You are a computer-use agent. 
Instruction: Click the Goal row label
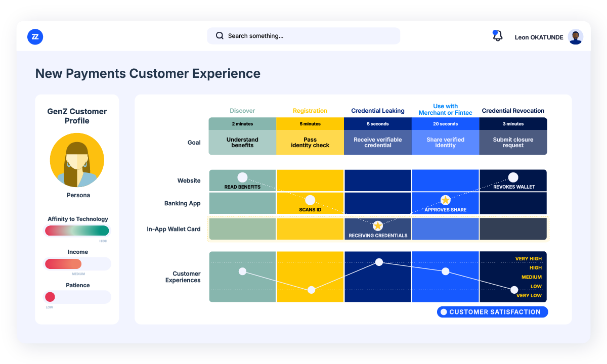194,143
